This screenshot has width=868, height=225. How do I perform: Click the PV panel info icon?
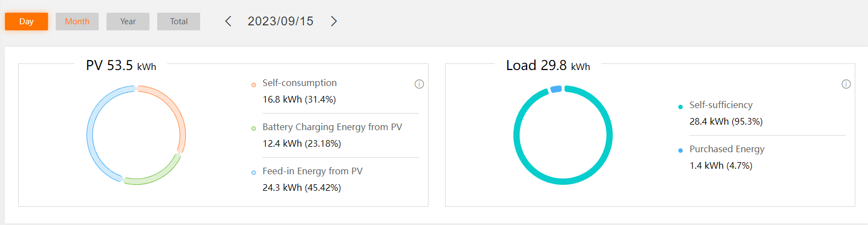[419, 84]
